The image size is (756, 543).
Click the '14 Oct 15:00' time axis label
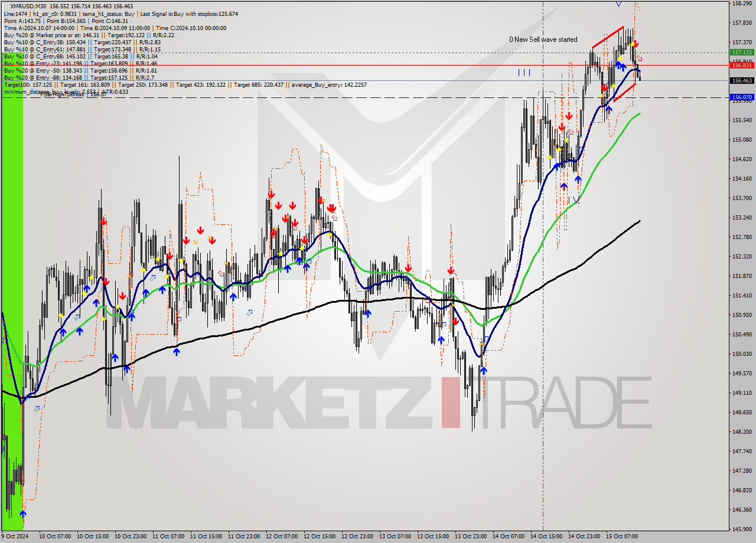pyautogui.click(x=546, y=537)
